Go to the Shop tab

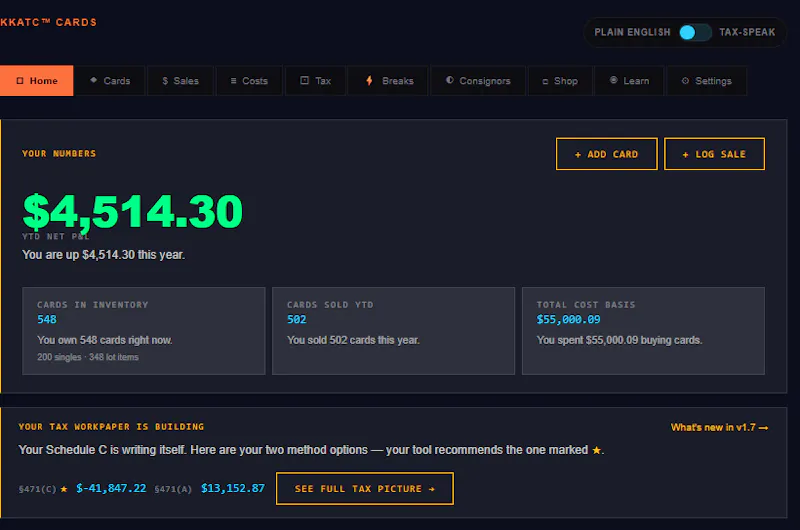click(560, 81)
